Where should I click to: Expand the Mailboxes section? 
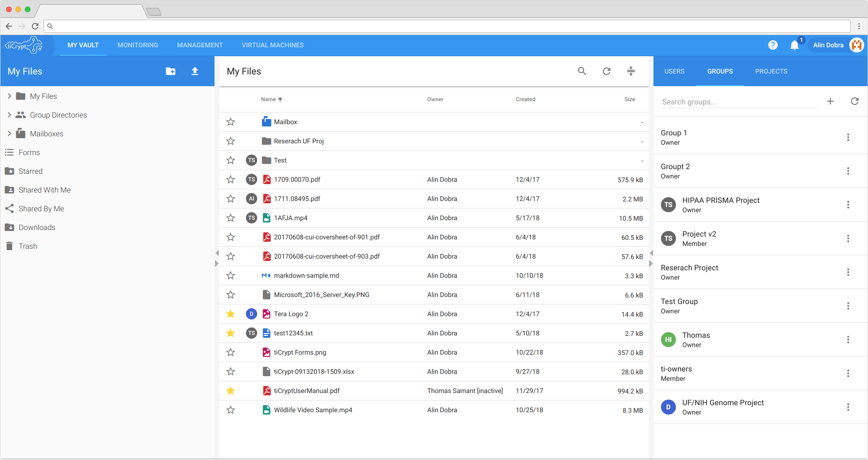(x=9, y=134)
